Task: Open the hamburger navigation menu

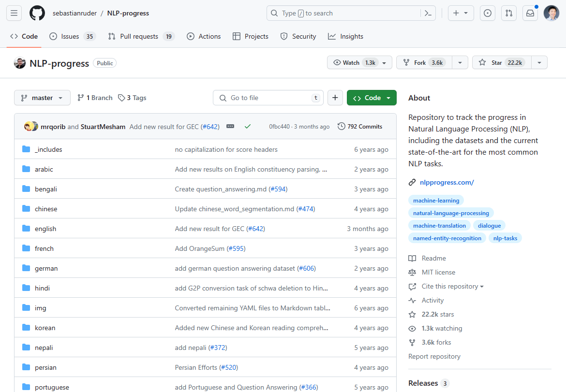Action: point(14,14)
